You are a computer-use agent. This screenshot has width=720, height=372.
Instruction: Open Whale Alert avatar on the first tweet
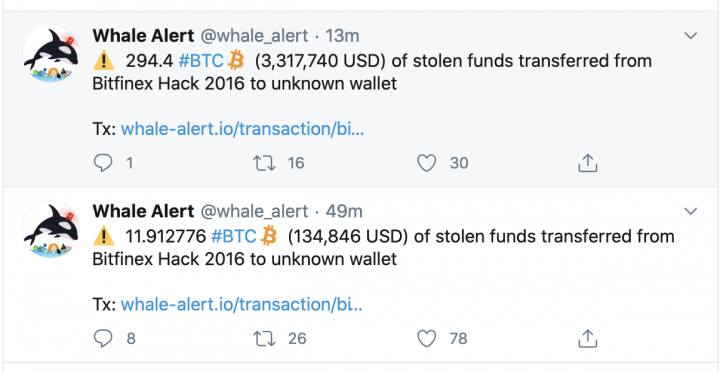click(51, 54)
